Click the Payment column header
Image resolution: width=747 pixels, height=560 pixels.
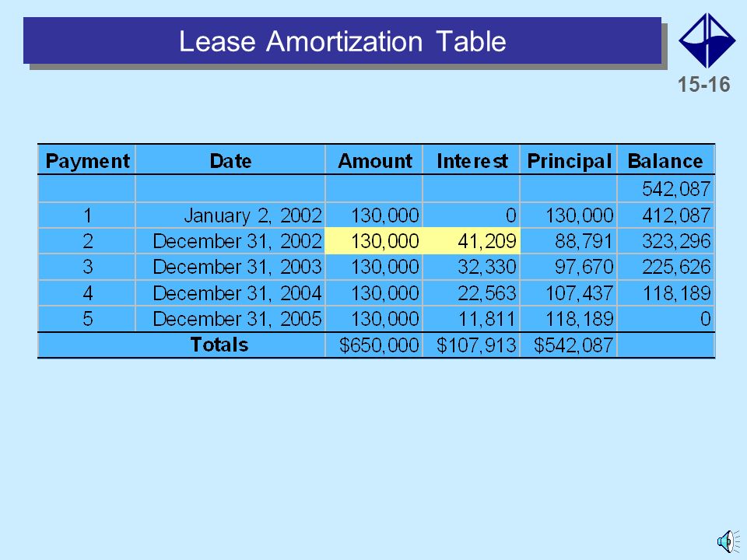point(87,160)
